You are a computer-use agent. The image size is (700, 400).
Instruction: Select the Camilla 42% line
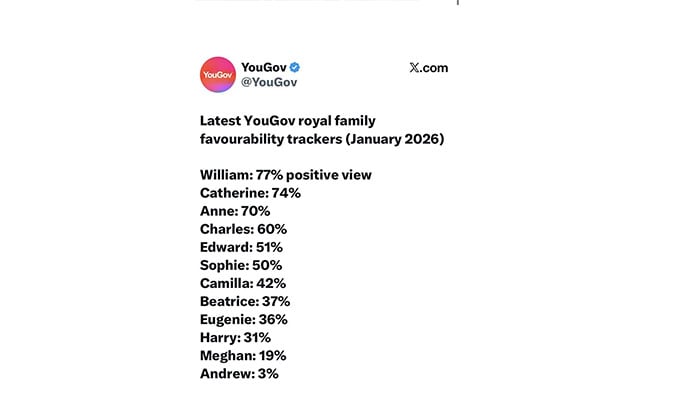pos(243,283)
